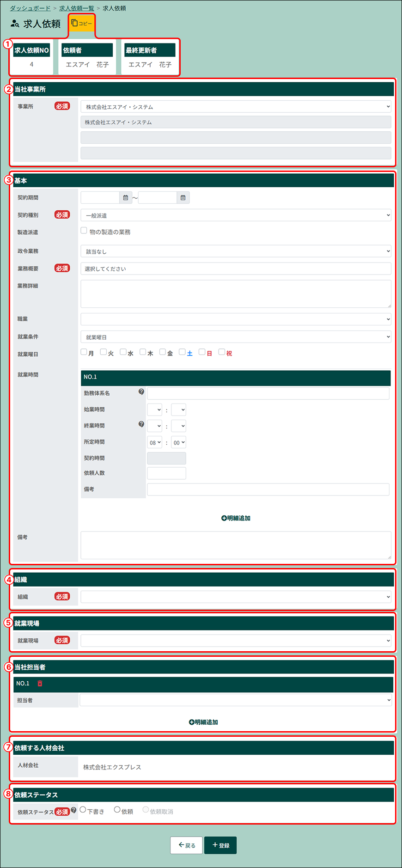Viewport: 402px width, 868px height.
Task: Open the 契約種別 dropdown showing 一般派遣
Action: tap(236, 215)
